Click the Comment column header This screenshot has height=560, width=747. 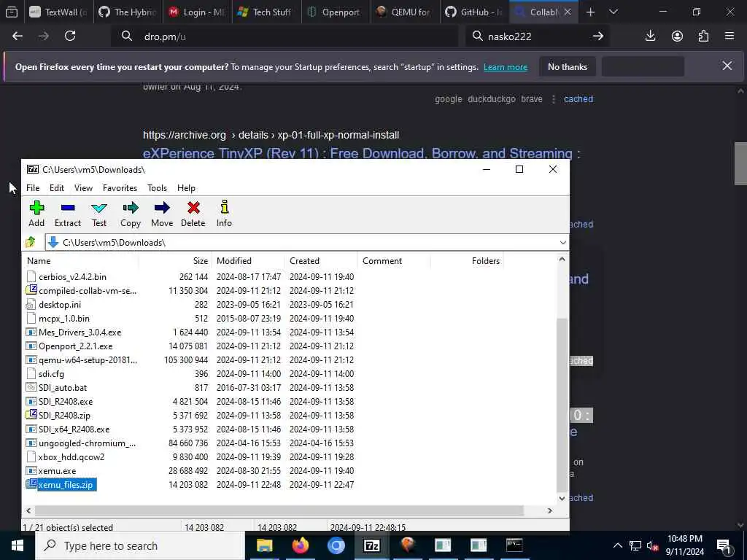[x=394, y=261]
